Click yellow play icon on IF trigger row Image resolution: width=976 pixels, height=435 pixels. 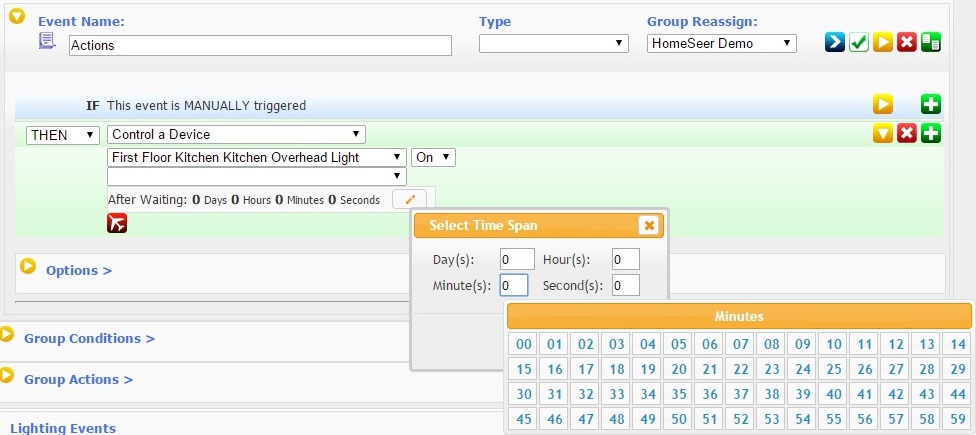883,105
